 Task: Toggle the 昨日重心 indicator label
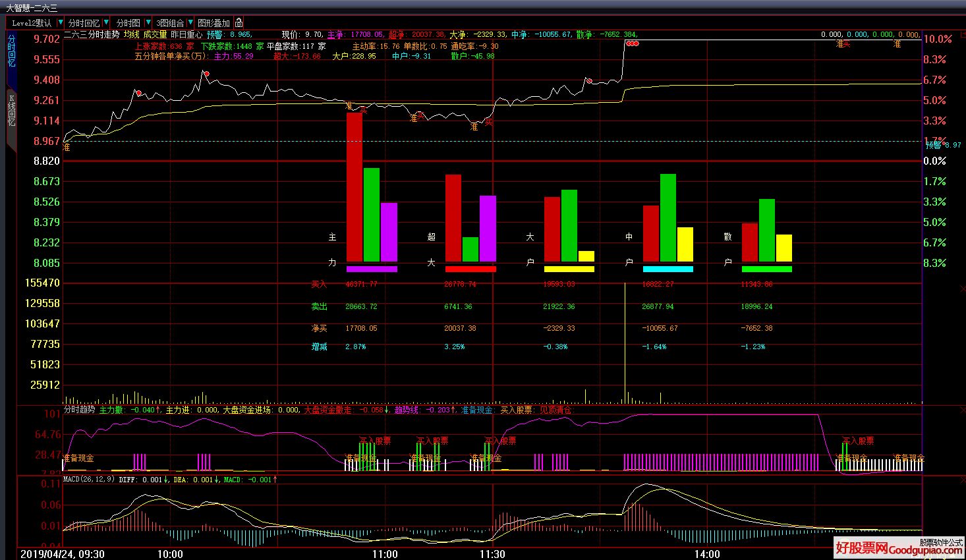pyautogui.click(x=186, y=34)
